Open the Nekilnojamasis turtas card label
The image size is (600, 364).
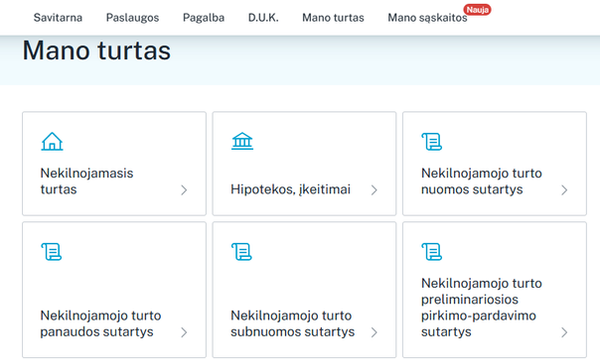(x=87, y=181)
